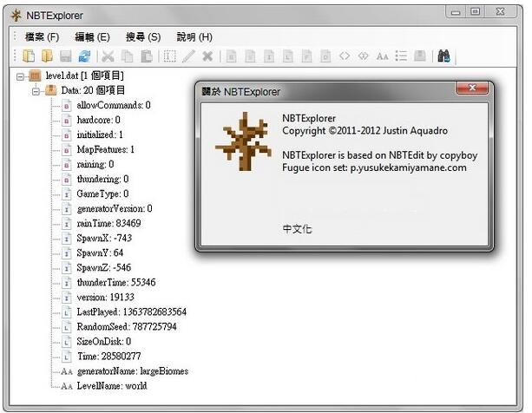This screenshot has width=532, height=413.
Task: Select the hardcore: 0 tree entry
Action: (x=98, y=120)
